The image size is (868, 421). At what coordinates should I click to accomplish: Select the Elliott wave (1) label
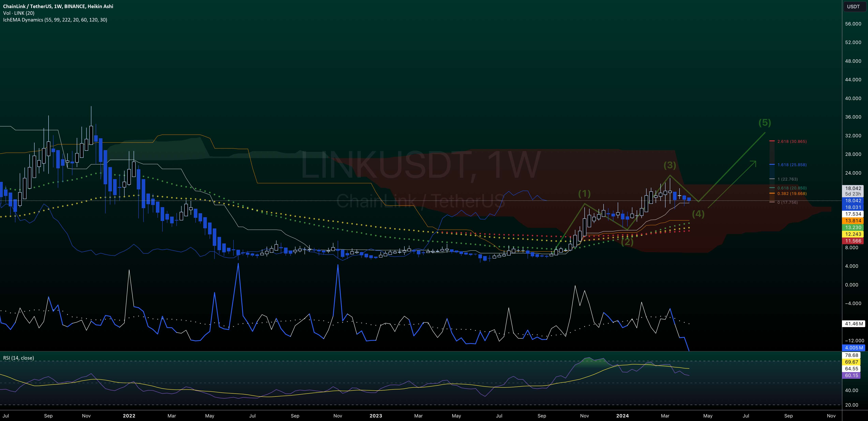[x=584, y=194]
